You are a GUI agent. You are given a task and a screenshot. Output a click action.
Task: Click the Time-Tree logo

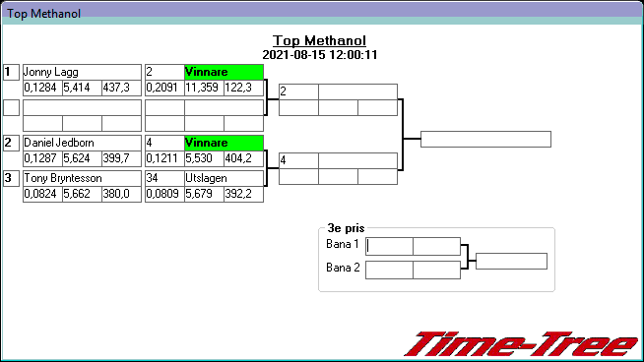pos(521,344)
